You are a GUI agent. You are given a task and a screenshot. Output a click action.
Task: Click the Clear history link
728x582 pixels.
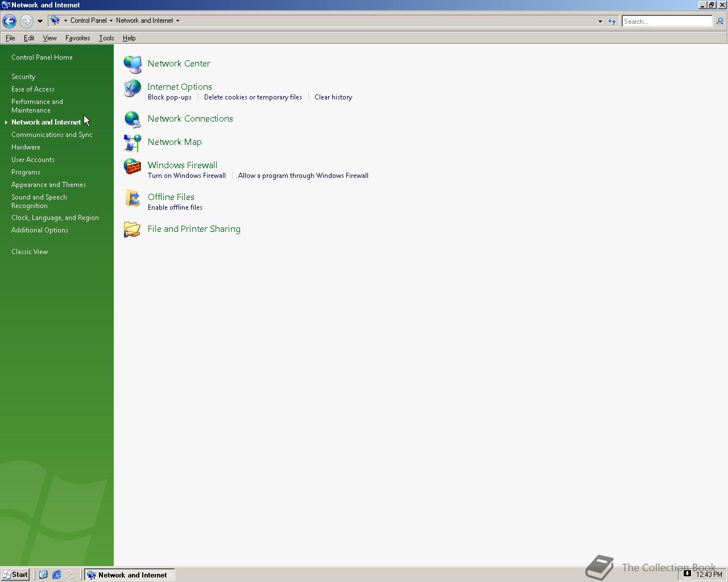tap(333, 97)
